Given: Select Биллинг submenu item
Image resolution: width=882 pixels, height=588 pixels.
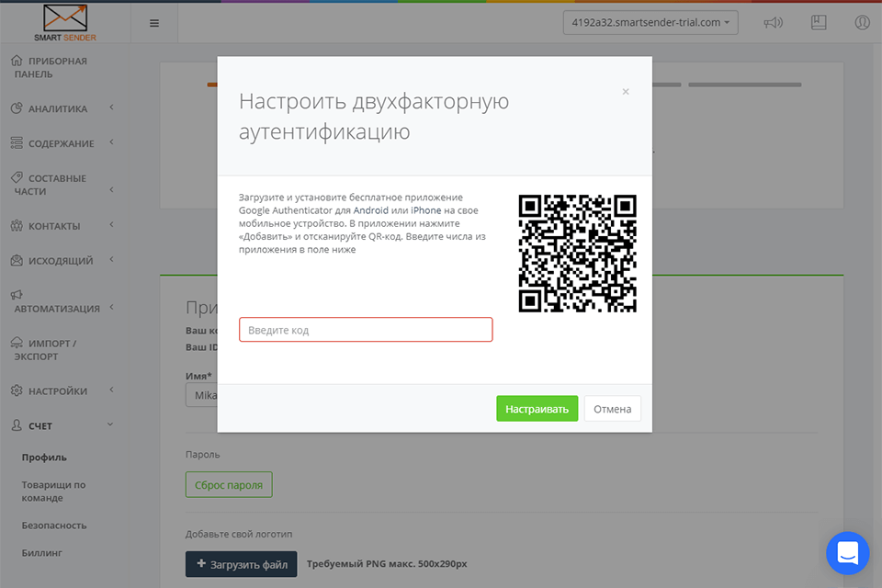Looking at the screenshot, I should coord(41,553).
